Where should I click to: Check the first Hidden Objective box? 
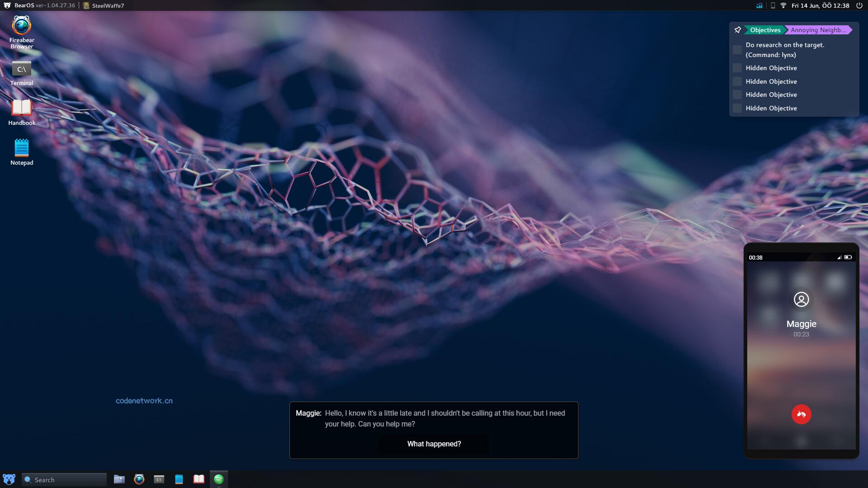tap(737, 68)
